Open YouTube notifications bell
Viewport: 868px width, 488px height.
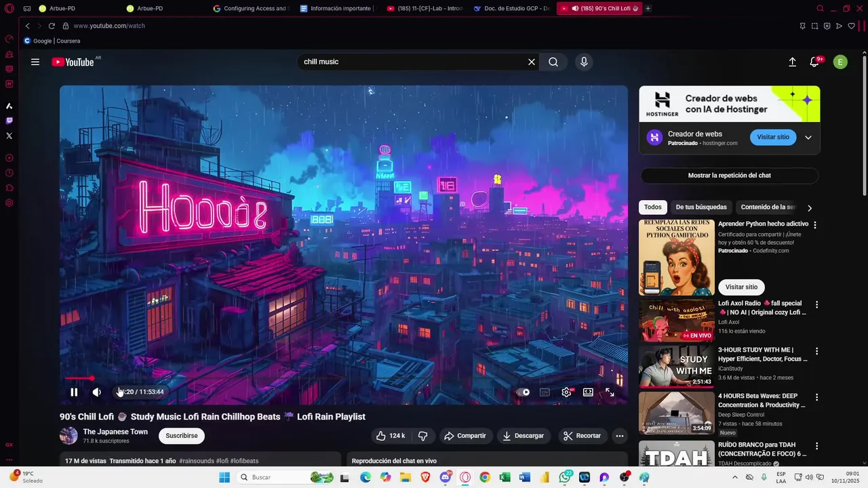(815, 62)
